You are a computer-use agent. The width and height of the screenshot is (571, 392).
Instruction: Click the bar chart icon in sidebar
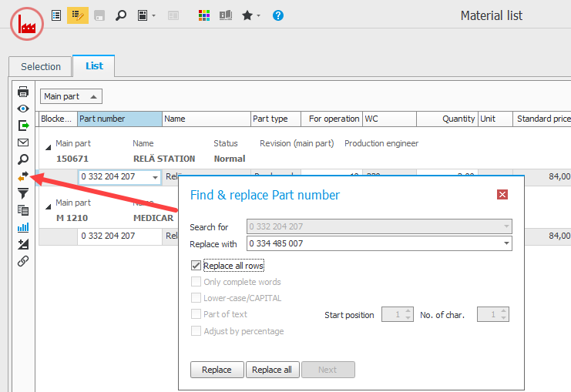(x=23, y=227)
